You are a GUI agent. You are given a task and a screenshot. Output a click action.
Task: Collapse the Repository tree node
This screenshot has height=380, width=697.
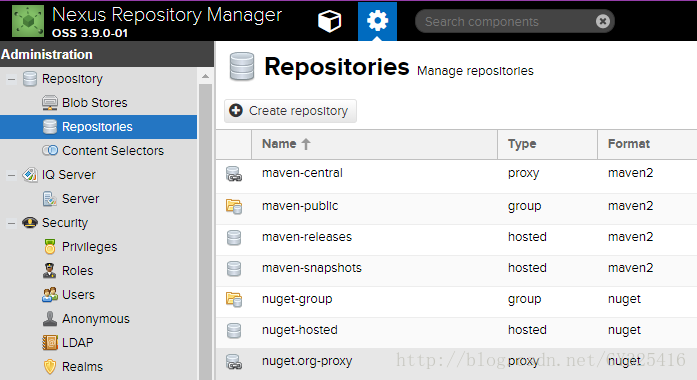tap(12, 79)
